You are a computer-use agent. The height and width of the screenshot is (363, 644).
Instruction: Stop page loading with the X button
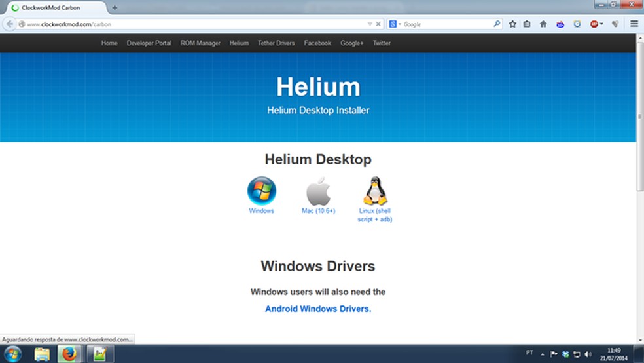(378, 24)
